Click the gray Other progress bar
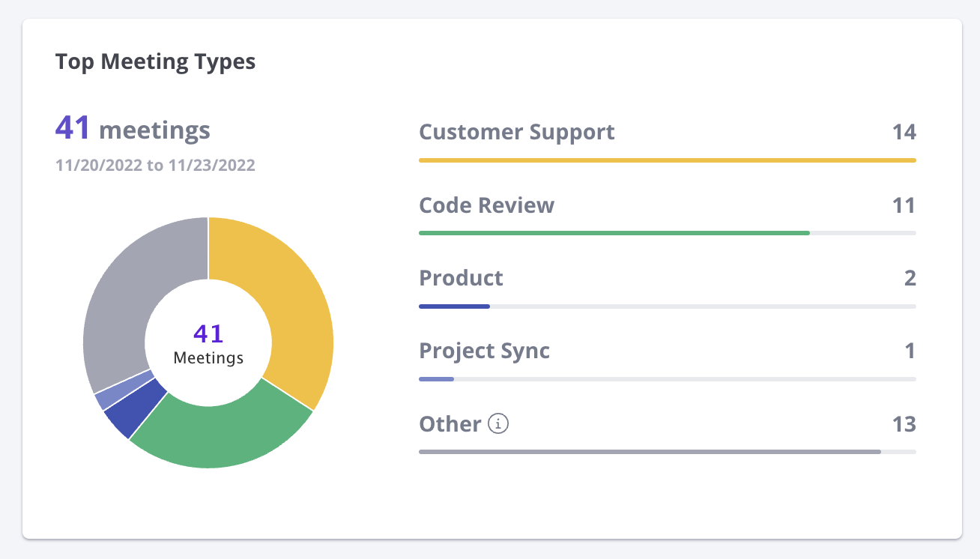 [x=649, y=452]
